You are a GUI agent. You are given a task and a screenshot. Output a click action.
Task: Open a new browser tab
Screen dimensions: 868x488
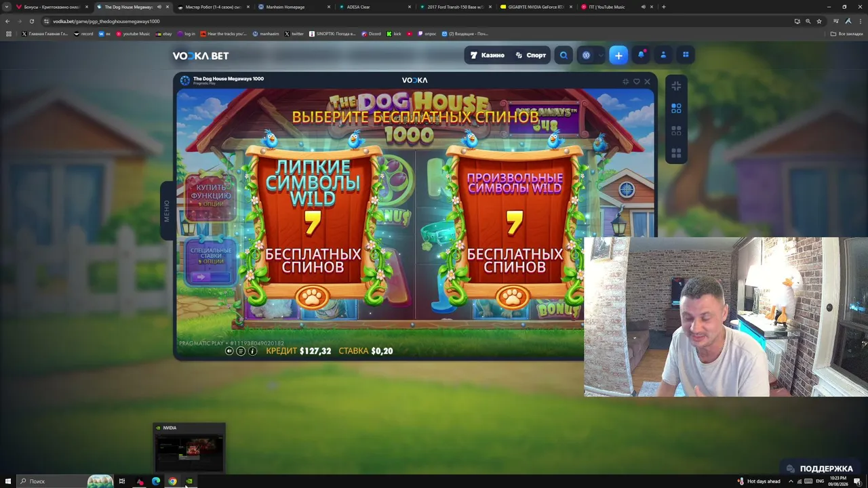click(663, 7)
